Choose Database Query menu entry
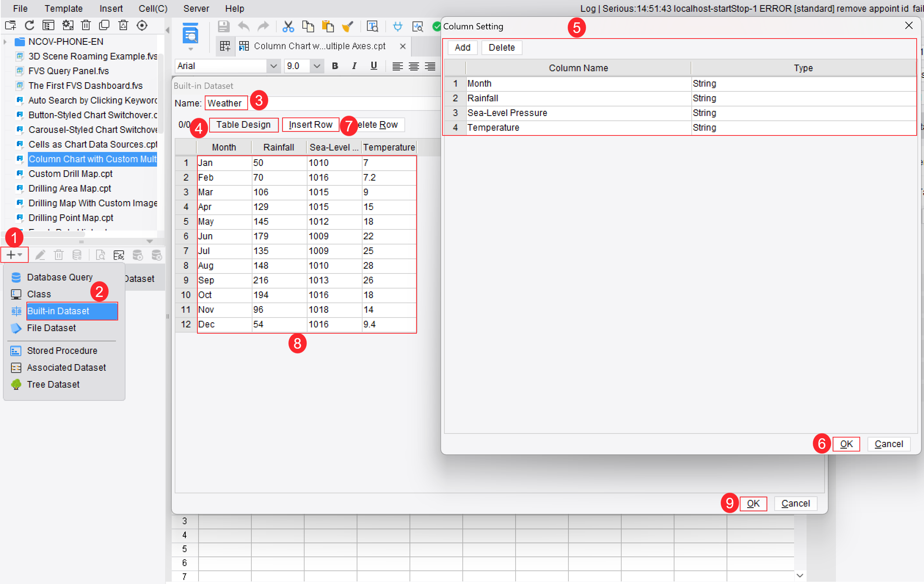The height and width of the screenshot is (584, 924). pos(59,277)
